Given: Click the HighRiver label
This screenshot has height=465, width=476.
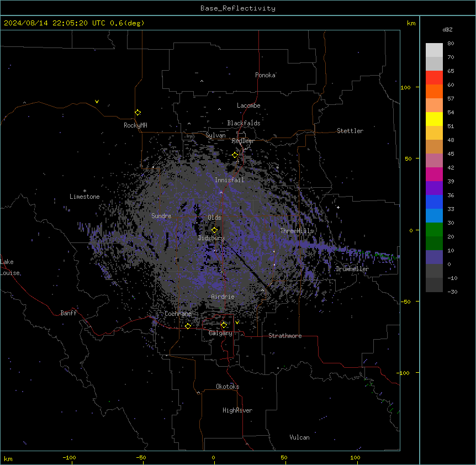Looking at the screenshot, I should 237,410.
